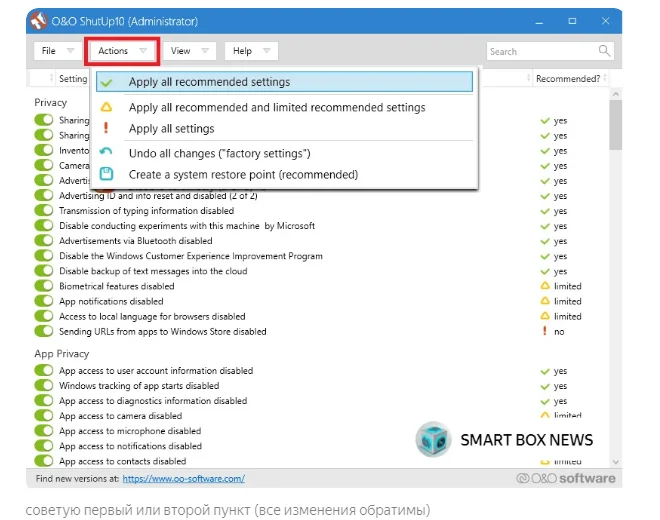The image size is (660, 520).
Task: Click the search magnifier icon
Action: click(604, 51)
